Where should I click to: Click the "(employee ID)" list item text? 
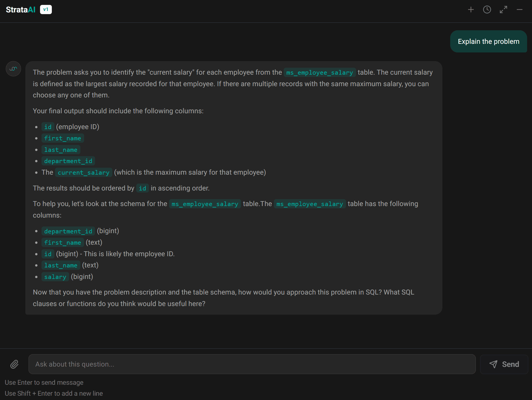coord(78,127)
